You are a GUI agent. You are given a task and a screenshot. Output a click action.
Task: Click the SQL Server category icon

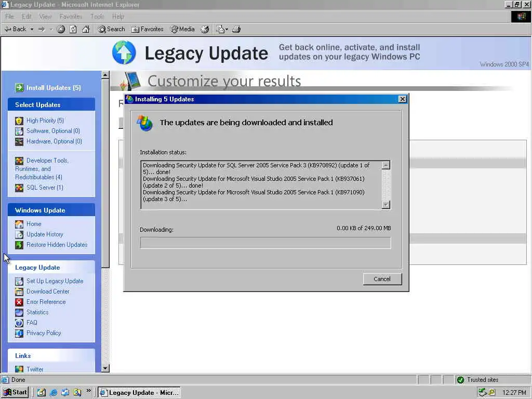click(19, 188)
